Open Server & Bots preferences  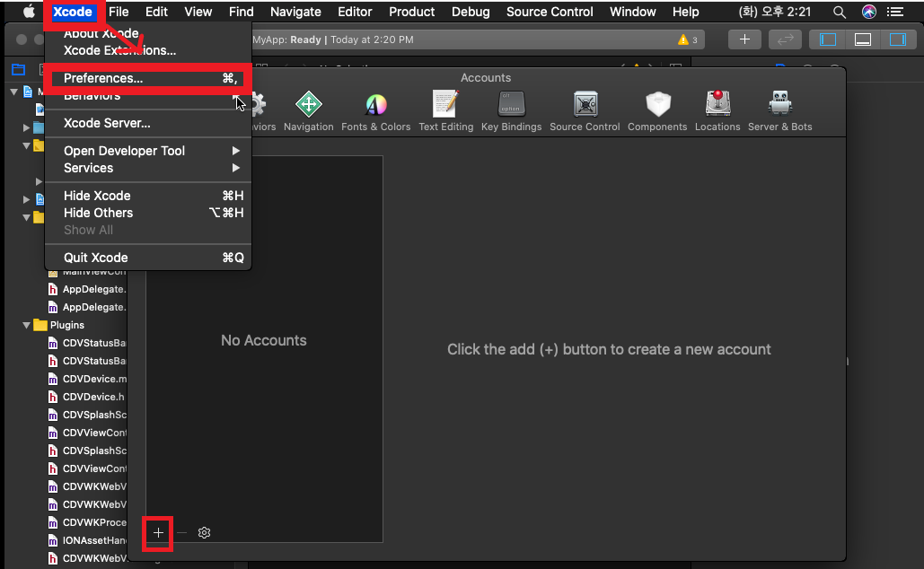pos(779,111)
